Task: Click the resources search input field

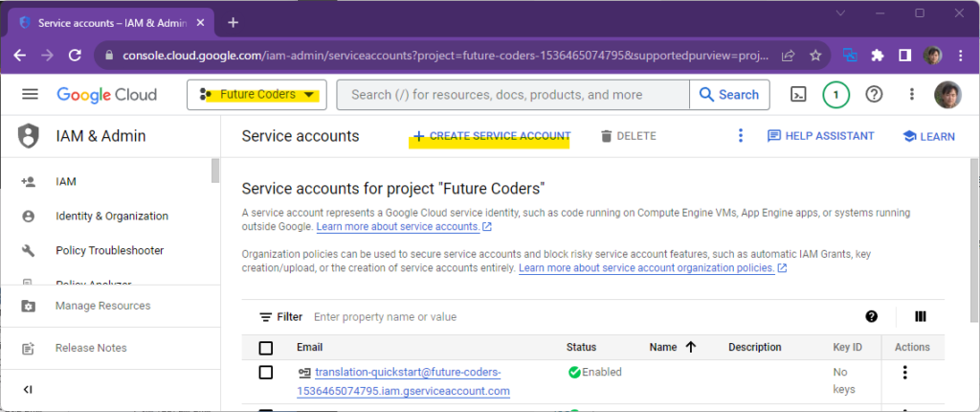Action: coord(513,95)
